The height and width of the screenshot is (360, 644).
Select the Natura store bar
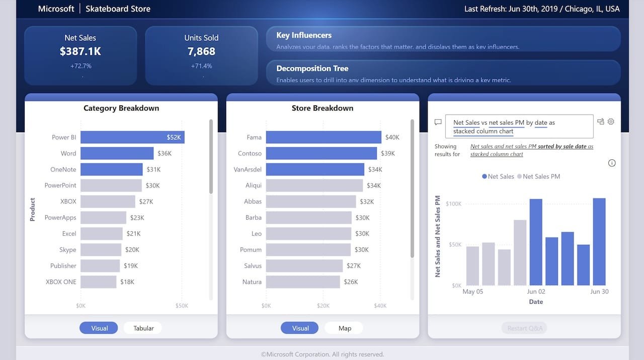303,282
